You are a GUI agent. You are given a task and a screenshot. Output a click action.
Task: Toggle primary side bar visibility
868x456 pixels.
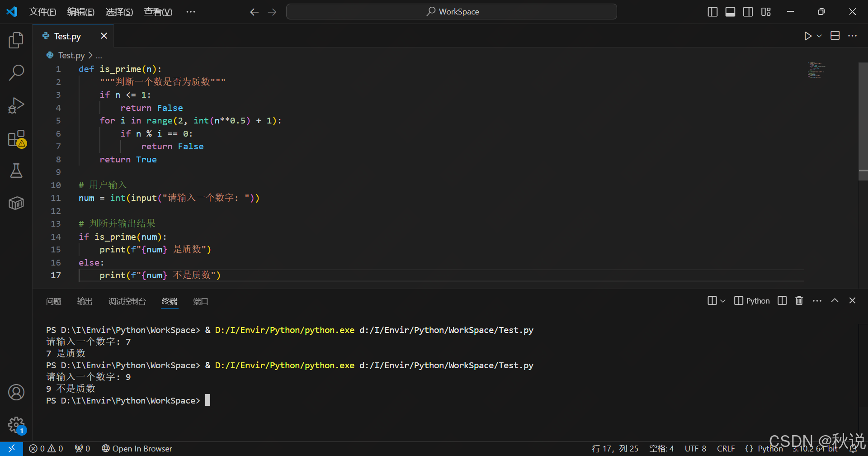coord(712,12)
